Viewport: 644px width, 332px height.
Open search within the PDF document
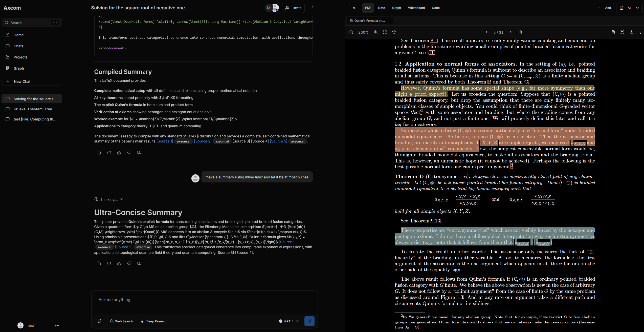click(x=521, y=32)
